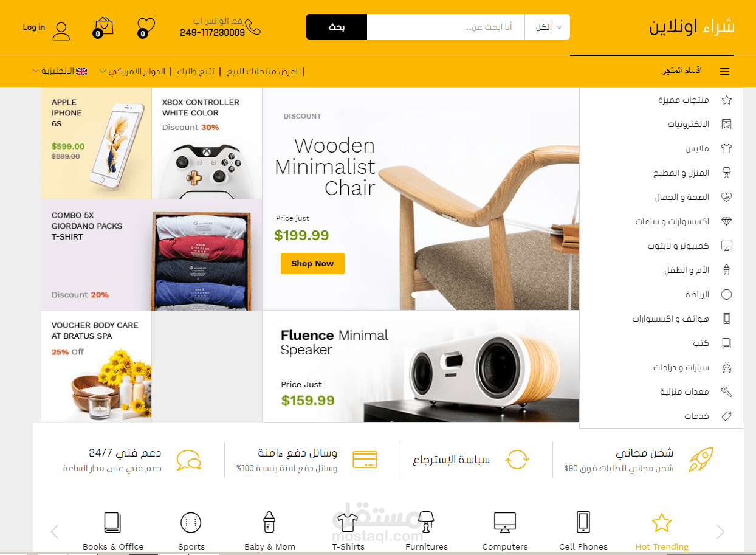Open the الانجليزية language dropdown
The image size is (756, 555).
(60, 71)
